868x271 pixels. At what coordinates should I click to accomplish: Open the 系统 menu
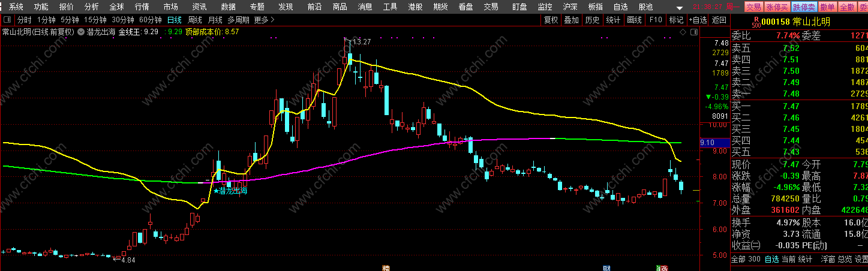pyautogui.click(x=16, y=7)
